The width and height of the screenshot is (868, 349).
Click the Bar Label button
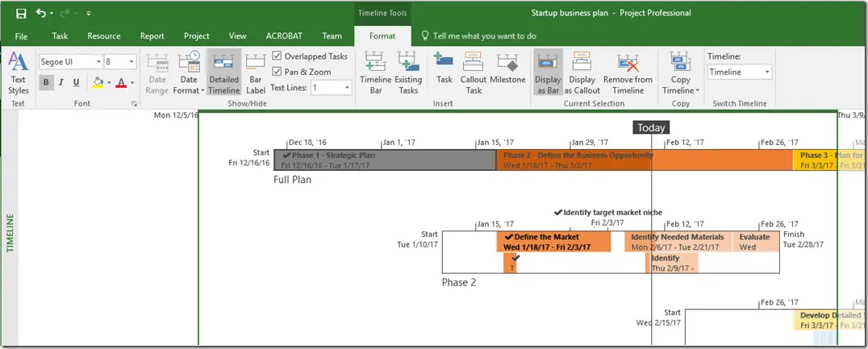(x=255, y=73)
